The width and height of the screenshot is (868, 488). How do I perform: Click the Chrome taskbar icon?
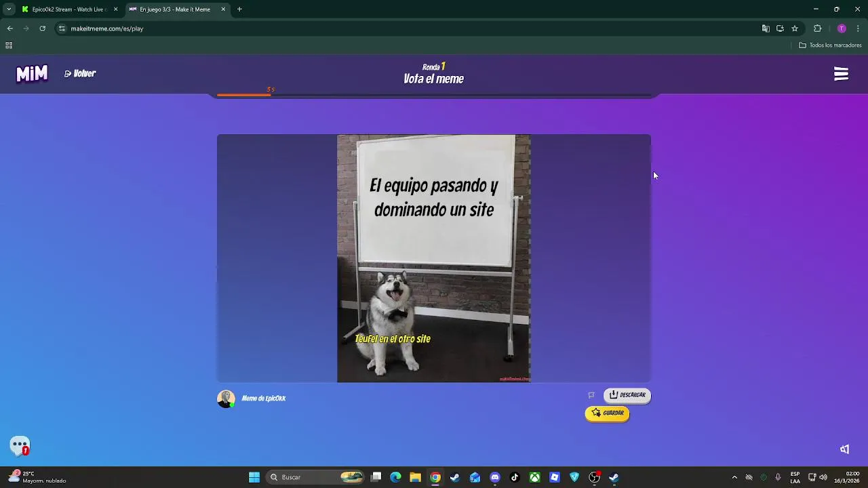435,477
